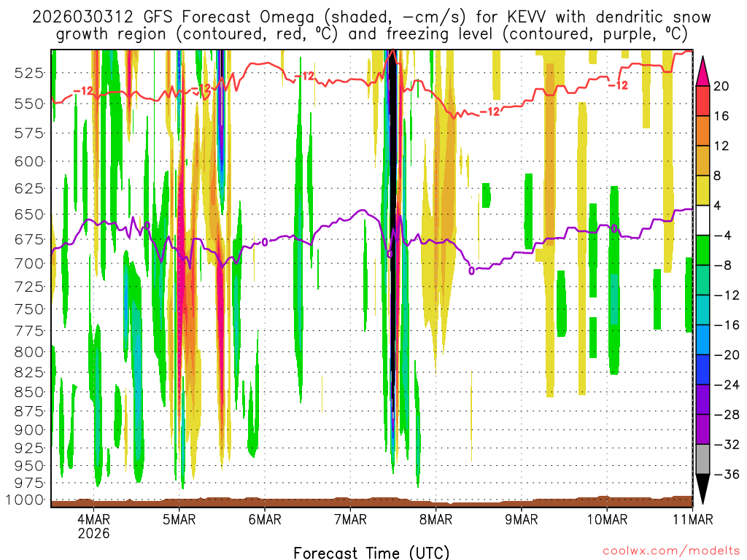747x560 pixels.
Task: Click the colorbar value label 12
Action: 721,146
